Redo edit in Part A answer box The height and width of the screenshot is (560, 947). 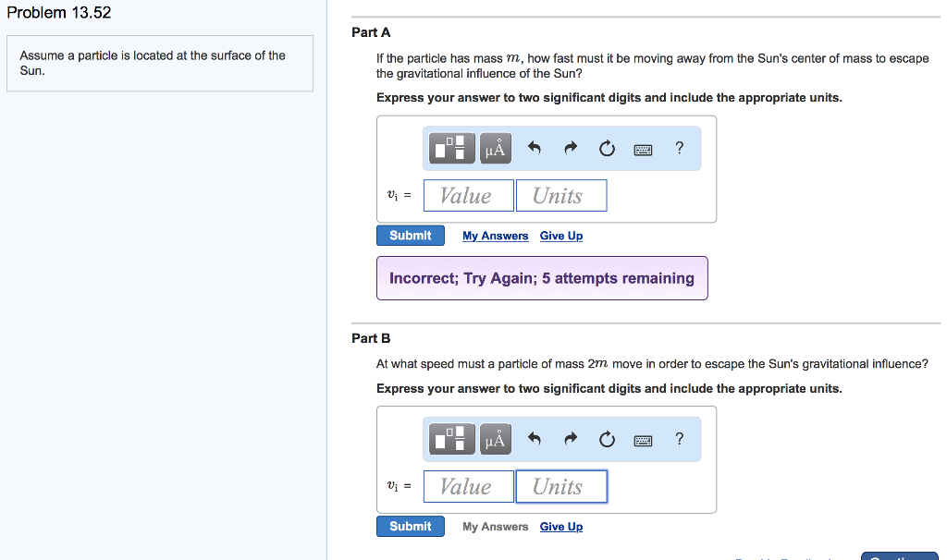click(x=570, y=148)
